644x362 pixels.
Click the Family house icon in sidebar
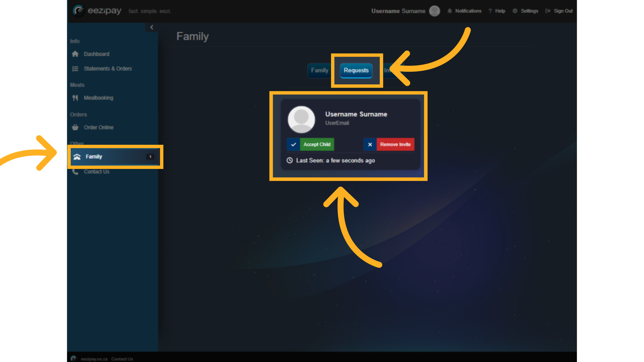tap(77, 157)
